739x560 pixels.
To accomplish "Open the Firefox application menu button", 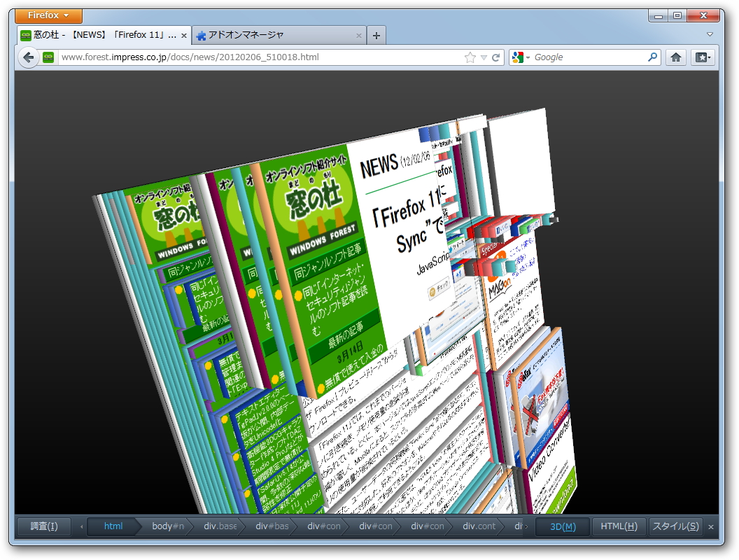I will (x=48, y=15).
